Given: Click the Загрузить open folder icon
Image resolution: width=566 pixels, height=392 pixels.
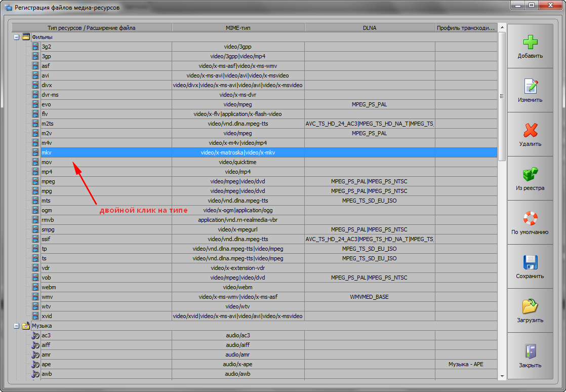Looking at the screenshot, I should point(530,306).
